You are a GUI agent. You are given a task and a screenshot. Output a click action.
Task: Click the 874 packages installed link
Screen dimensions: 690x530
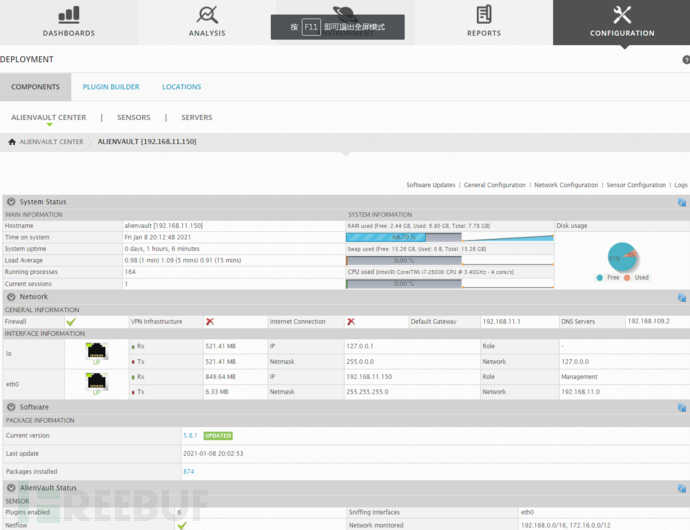pyautogui.click(x=188, y=471)
